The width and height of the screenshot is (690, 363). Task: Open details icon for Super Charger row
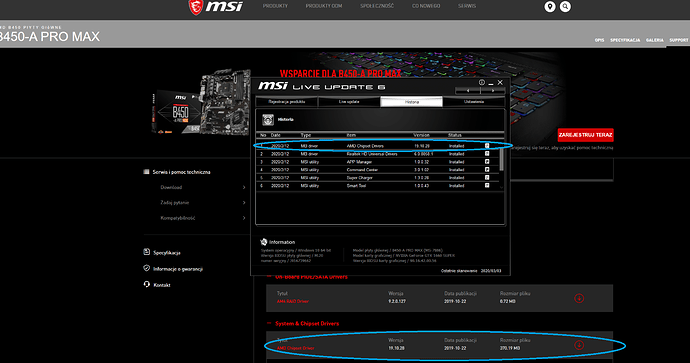[x=487, y=177]
